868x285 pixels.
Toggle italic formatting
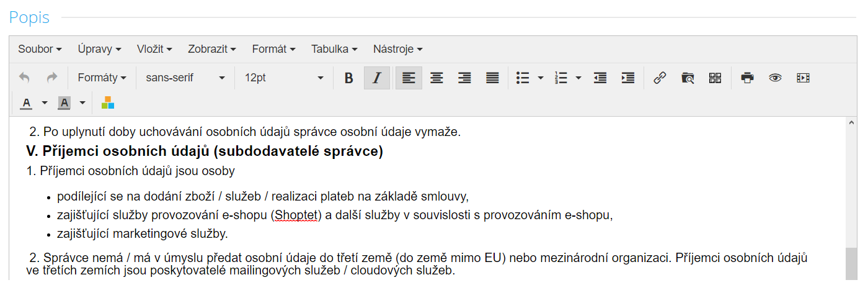point(376,78)
